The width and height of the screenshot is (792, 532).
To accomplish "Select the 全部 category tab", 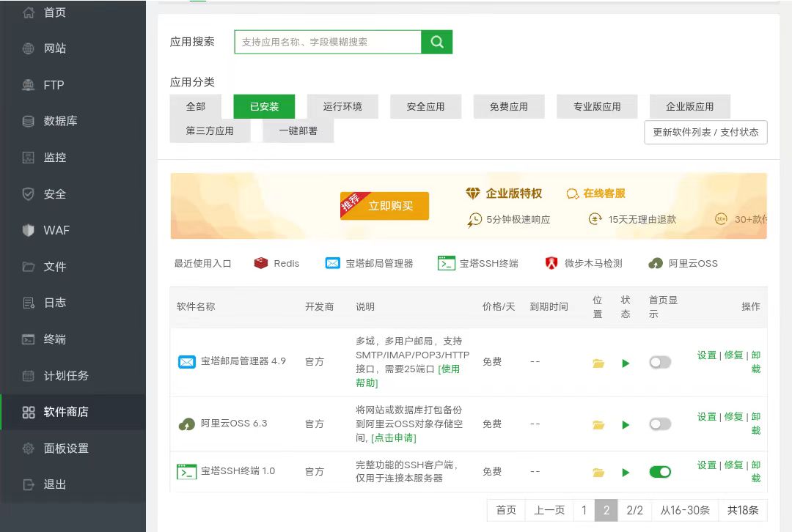I will point(196,106).
